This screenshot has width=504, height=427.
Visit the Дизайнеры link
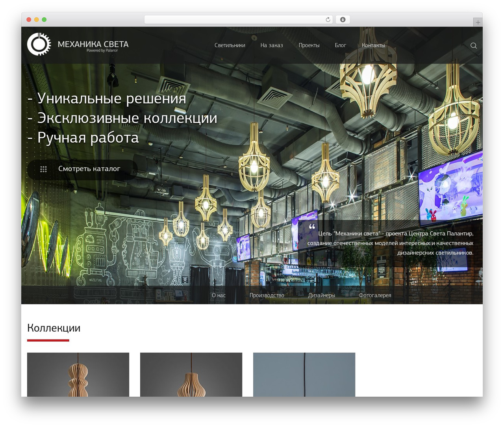coord(321,295)
